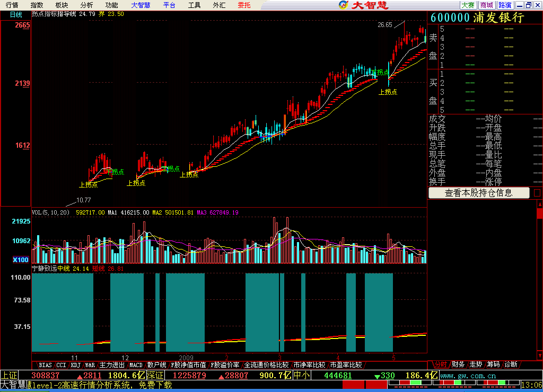Click the VOL(5,10,20) indicator title
The height and width of the screenshot is (392, 543).
(50, 212)
